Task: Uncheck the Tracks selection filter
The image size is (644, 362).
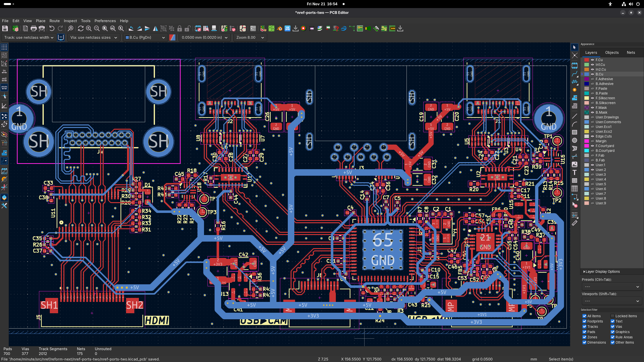Action: click(584, 327)
